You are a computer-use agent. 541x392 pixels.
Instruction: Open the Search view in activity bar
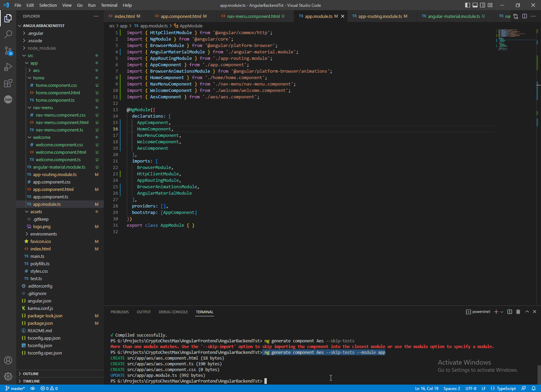click(x=8, y=34)
